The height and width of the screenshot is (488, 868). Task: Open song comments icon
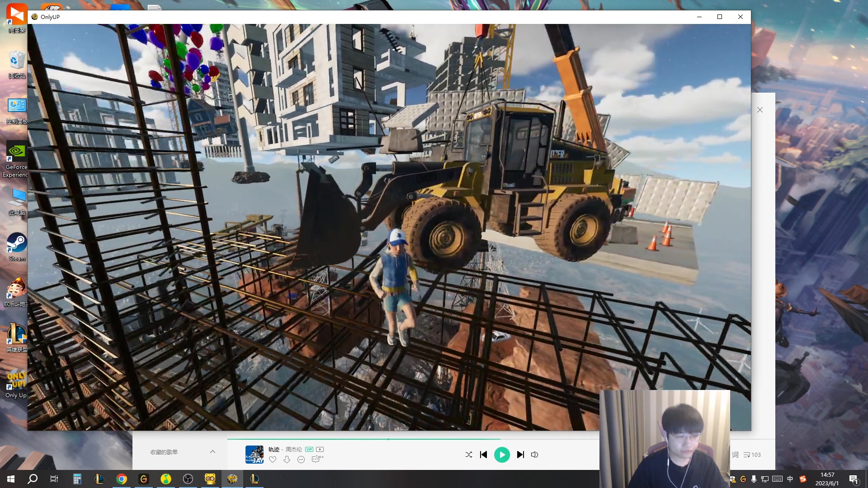(x=316, y=459)
